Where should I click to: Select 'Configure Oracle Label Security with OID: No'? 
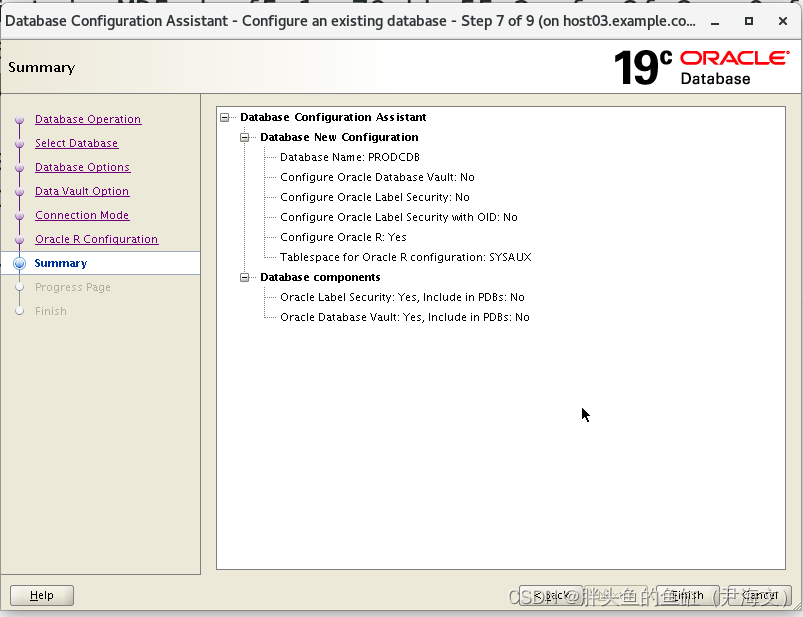point(399,217)
